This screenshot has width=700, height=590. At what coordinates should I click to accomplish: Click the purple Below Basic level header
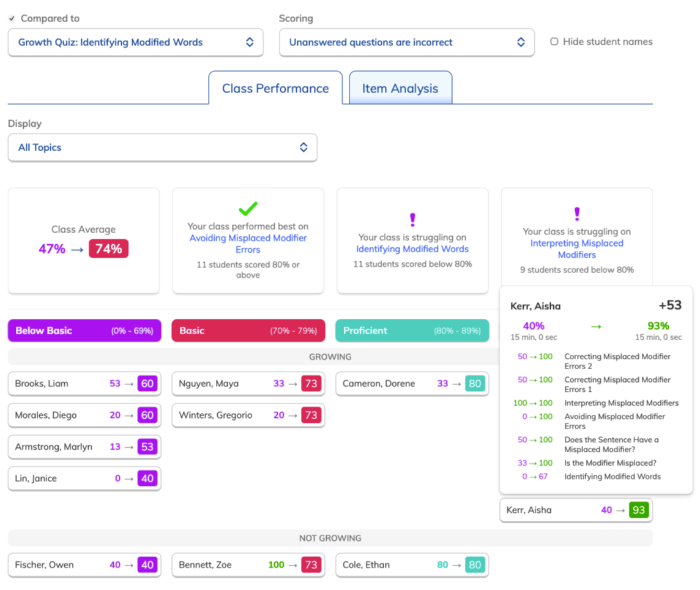pos(84,330)
